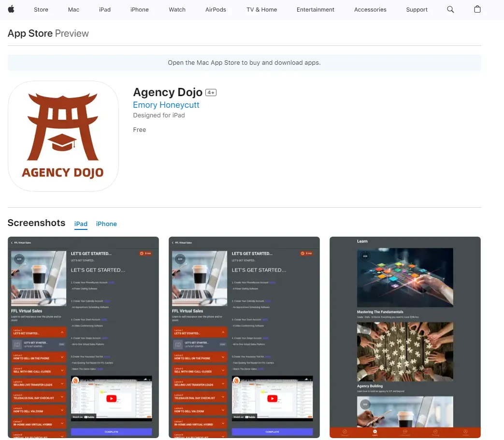504x440 pixels.
Task: Click the Complete button in first screenshot
Action: pos(111,432)
